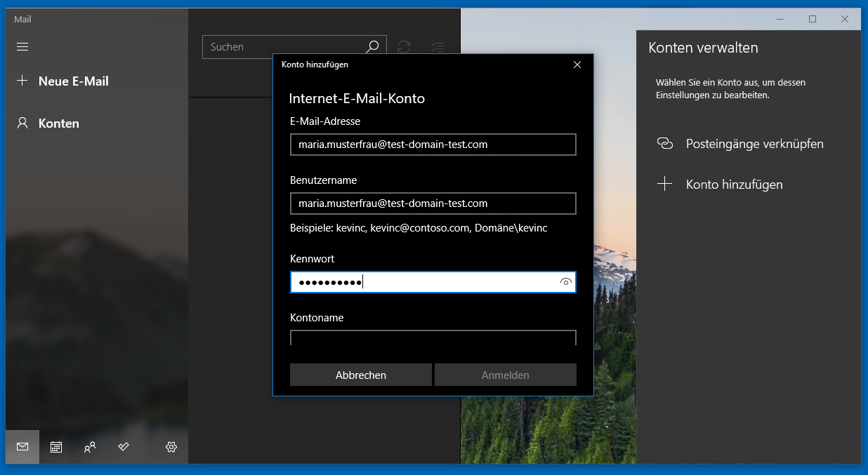Focus the Benutzername input field
This screenshot has height=475, width=868.
click(433, 203)
